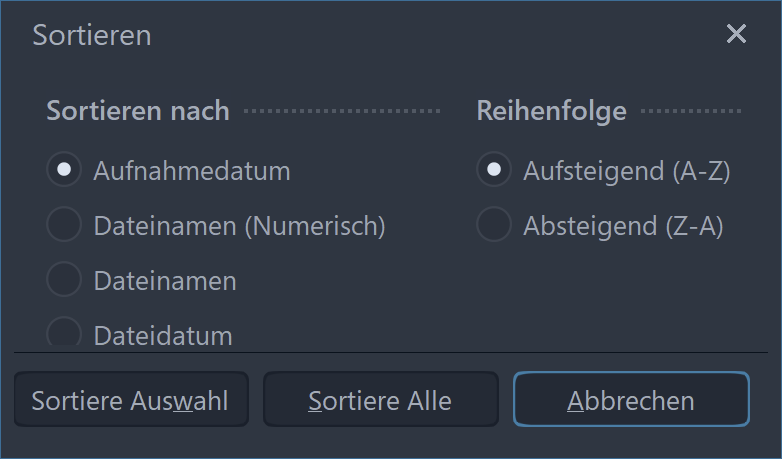Cancel sorting with the Abbrechen button
This screenshot has height=459, width=782.
pyautogui.click(x=631, y=400)
